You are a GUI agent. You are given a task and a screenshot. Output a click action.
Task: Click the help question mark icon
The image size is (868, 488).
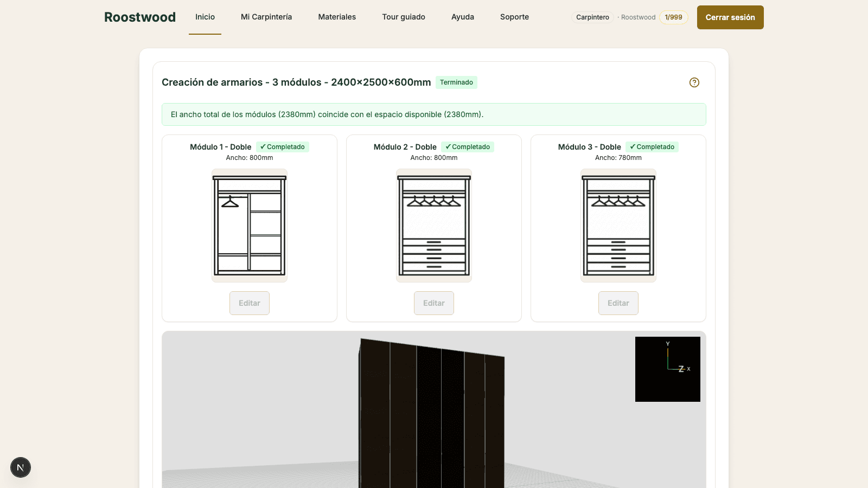click(x=694, y=82)
